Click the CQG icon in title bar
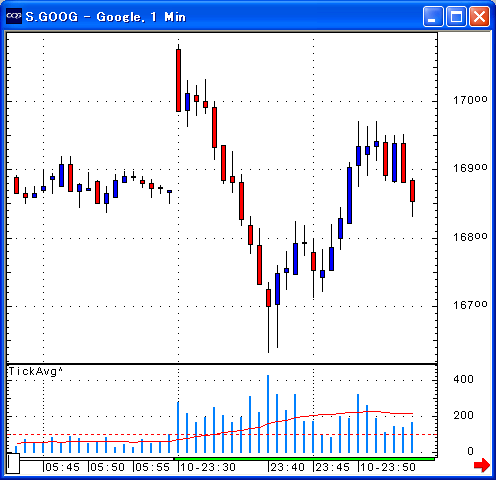496x480 pixels. coord(14,16)
